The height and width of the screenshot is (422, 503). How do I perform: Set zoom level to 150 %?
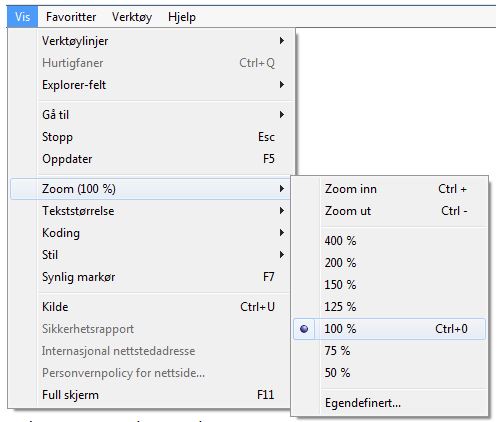click(x=389, y=285)
